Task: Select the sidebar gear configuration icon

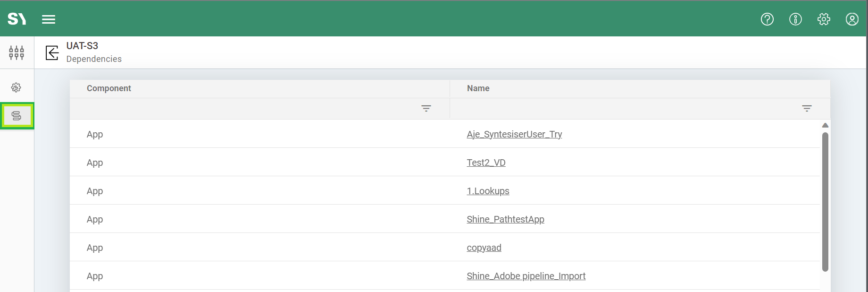Action: coord(17,87)
